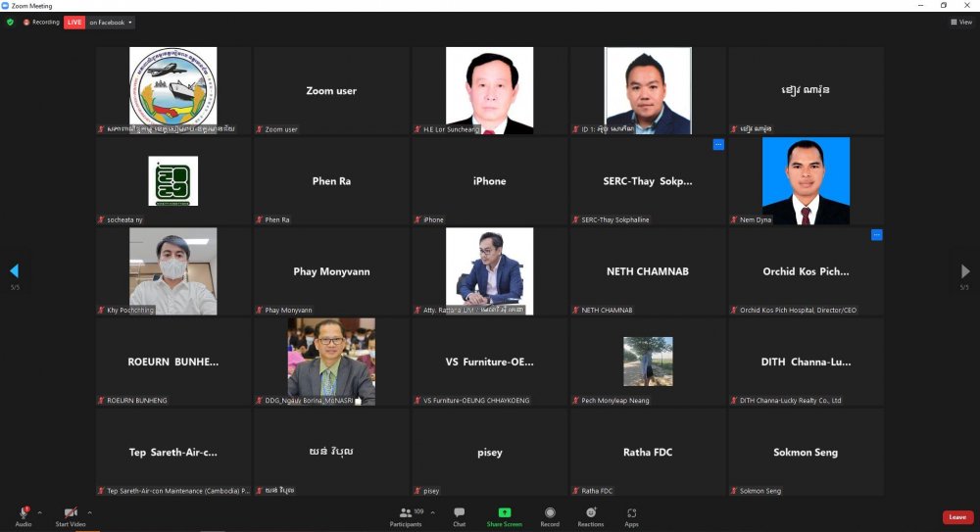Expand video options arrow beside Start Video
Viewport: 980px width, 532px height.
click(x=89, y=511)
